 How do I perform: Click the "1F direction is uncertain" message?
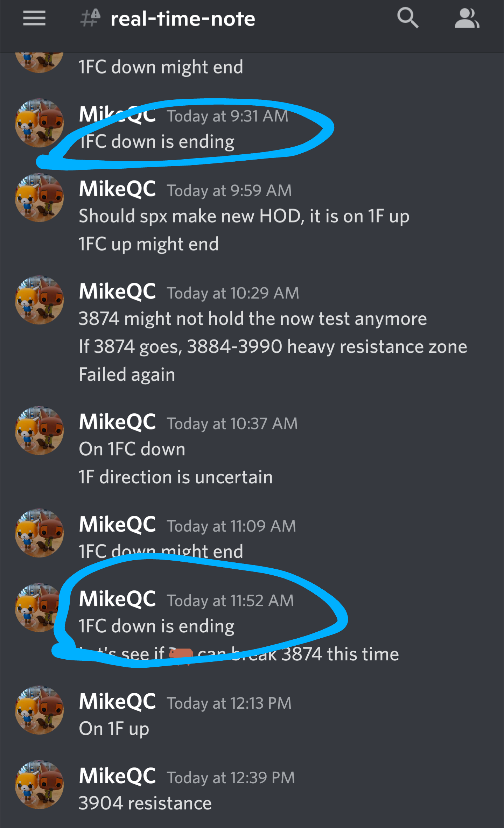click(x=176, y=477)
